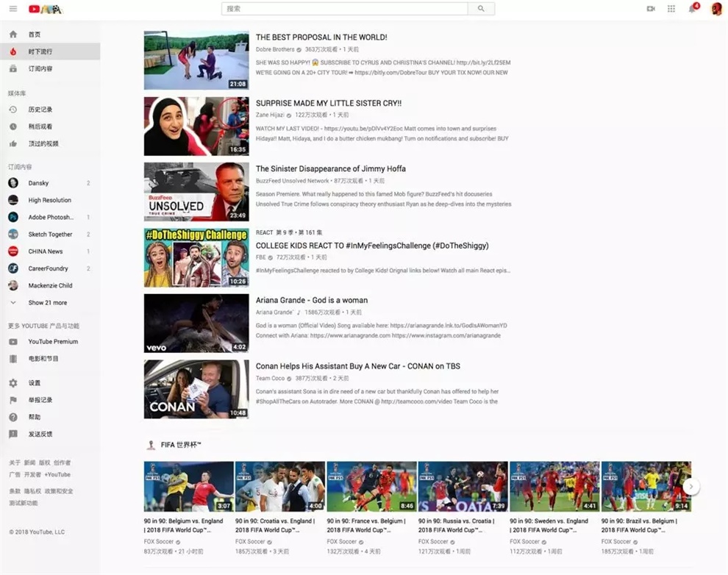Play the UNSOLVED Jimmy Hoffa thumbnail

[196, 192]
